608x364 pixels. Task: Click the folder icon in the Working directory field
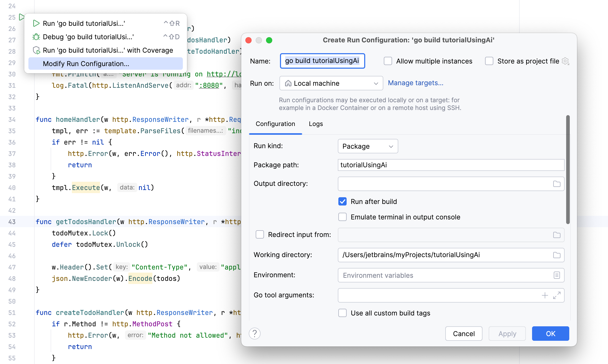click(x=557, y=255)
